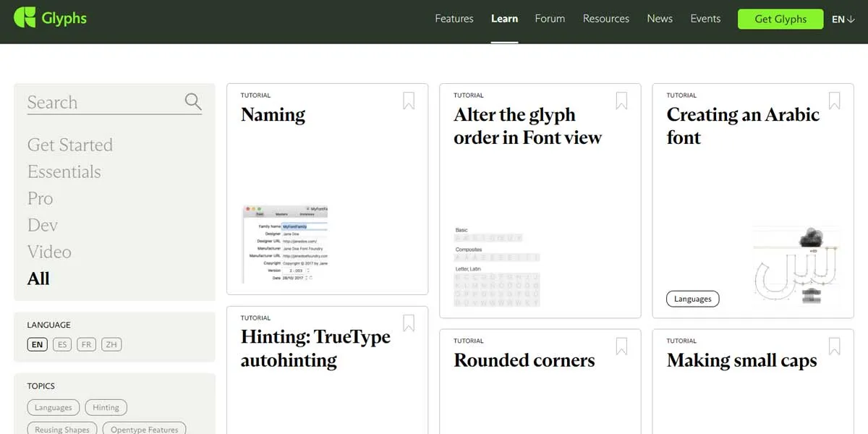Toggle the FR language filter
The image size is (868, 434).
(87, 344)
